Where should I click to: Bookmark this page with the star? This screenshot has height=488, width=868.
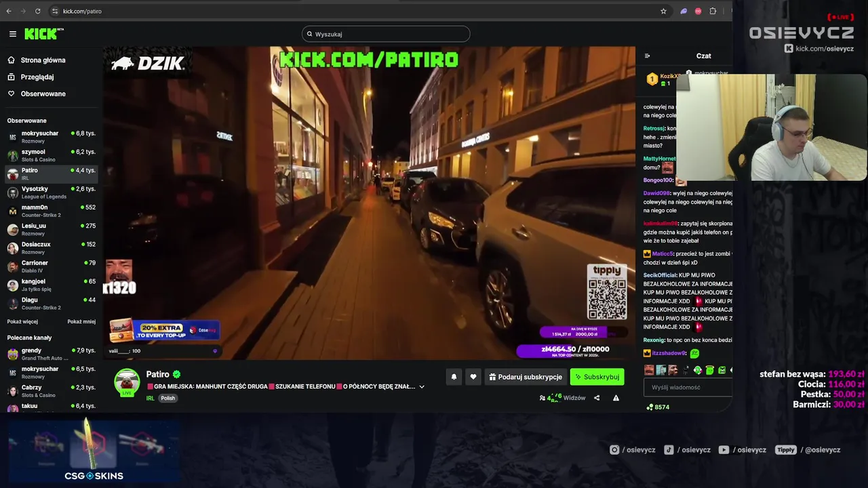pos(663,11)
